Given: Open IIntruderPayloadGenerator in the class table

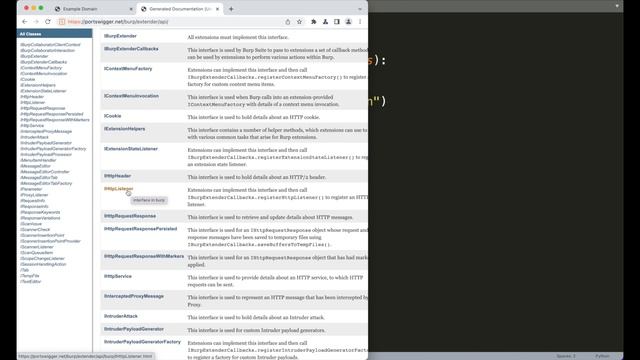Looking at the screenshot, I should point(133,329).
